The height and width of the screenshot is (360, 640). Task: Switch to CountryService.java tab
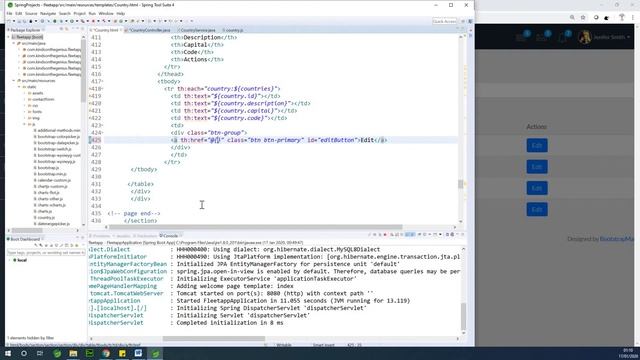197,30
